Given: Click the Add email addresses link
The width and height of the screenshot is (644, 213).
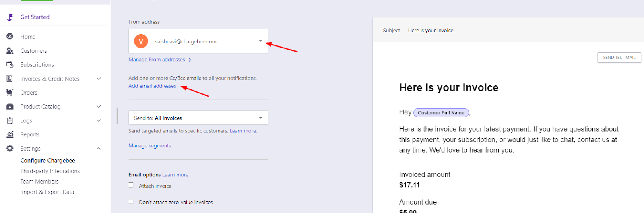Looking at the screenshot, I should 152,86.
